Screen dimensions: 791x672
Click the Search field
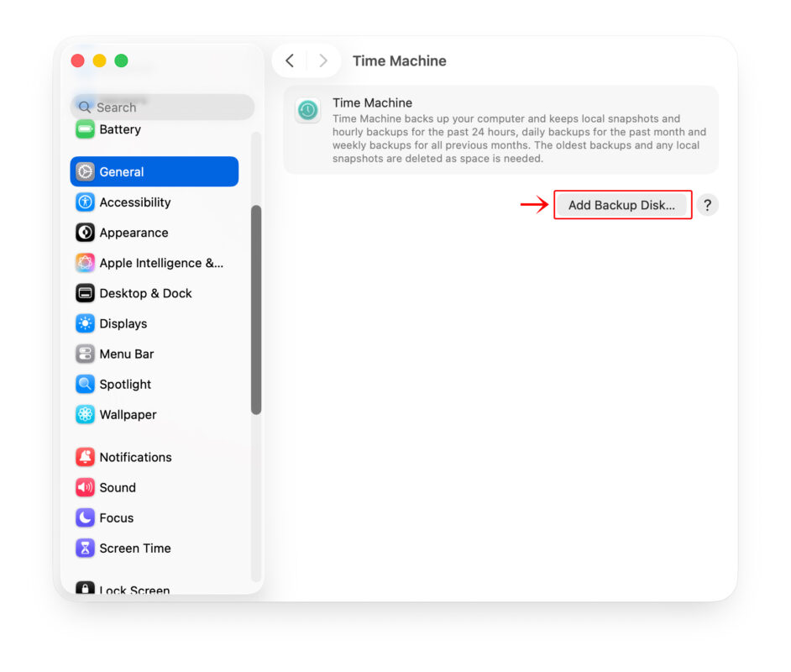pos(162,107)
